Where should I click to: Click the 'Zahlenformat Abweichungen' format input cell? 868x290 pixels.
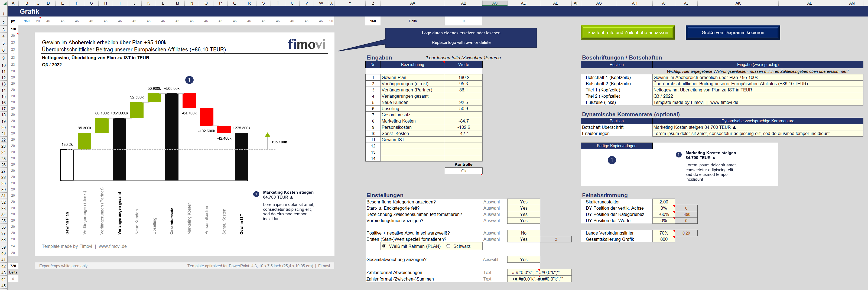(x=539, y=272)
